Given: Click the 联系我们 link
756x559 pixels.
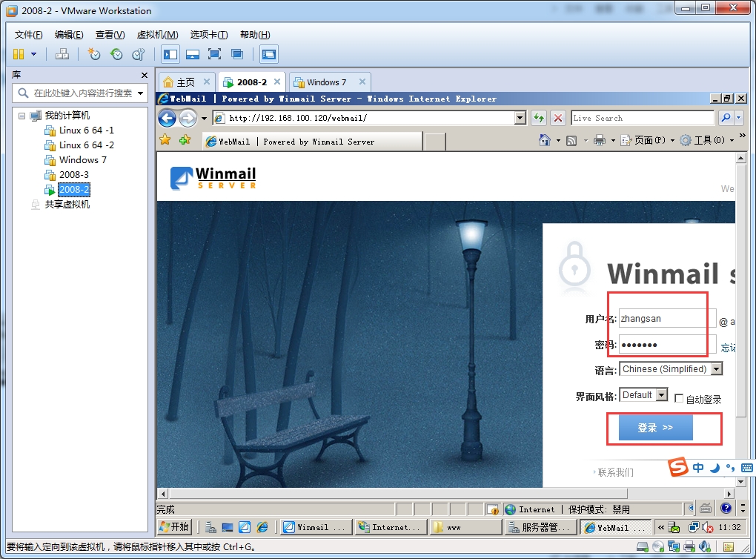Looking at the screenshot, I should click(615, 473).
